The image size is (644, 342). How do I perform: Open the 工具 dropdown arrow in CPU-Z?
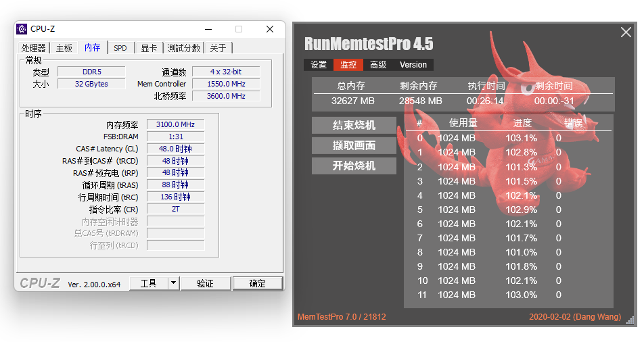click(174, 283)
